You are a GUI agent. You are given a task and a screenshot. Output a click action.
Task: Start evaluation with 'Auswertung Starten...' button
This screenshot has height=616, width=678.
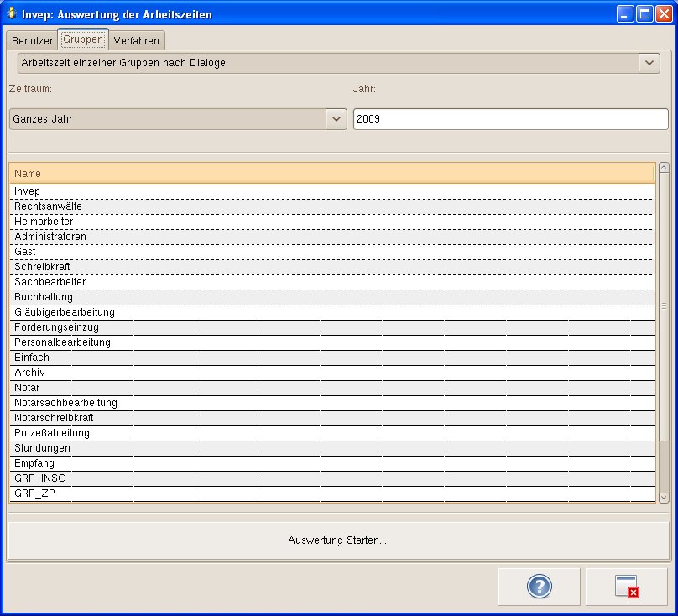pos(337,540)
